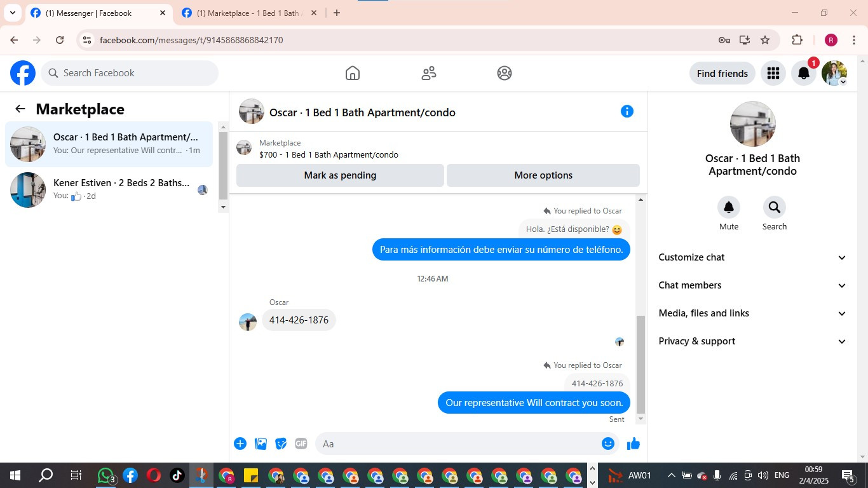Search in conversation using magnifier icon
Viewport: 868px width, 488px height.
pos(775,207)
